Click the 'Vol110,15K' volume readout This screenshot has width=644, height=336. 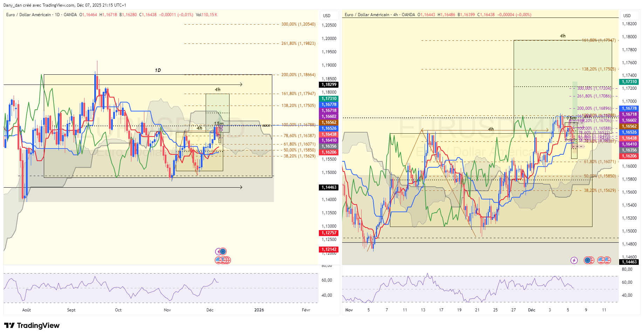tap(206, 15)
